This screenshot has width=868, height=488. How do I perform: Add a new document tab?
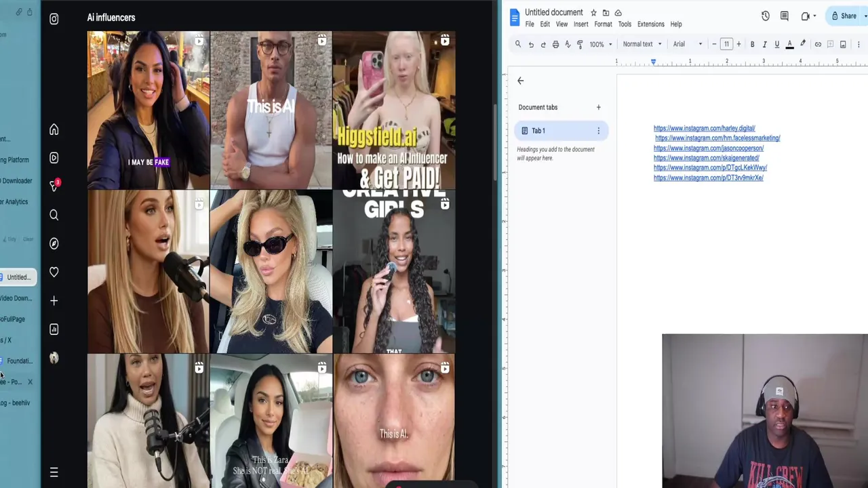click(x=598, y=107)
